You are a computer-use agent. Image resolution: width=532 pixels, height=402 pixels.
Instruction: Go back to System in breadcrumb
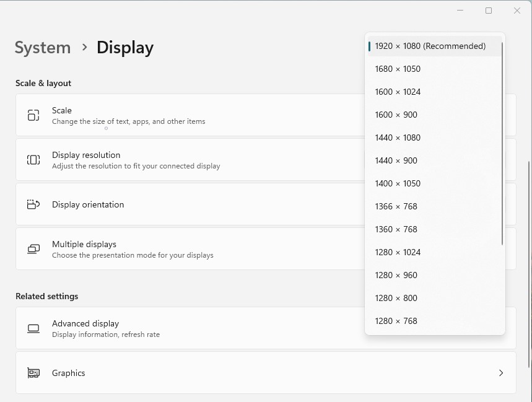pos(42,48)
